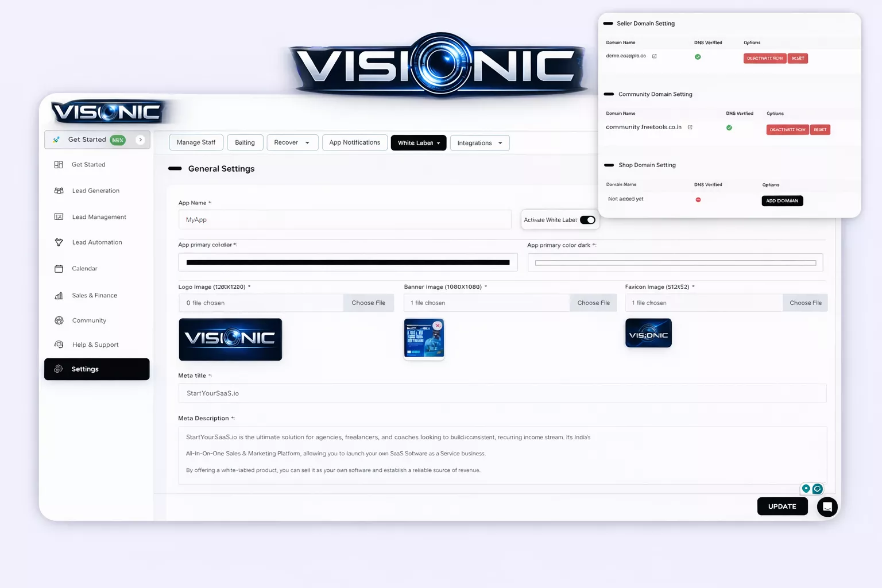Click the Calendar icon in sidebar
The width and height of the screenshot is (882, 588).
[59, 269]
